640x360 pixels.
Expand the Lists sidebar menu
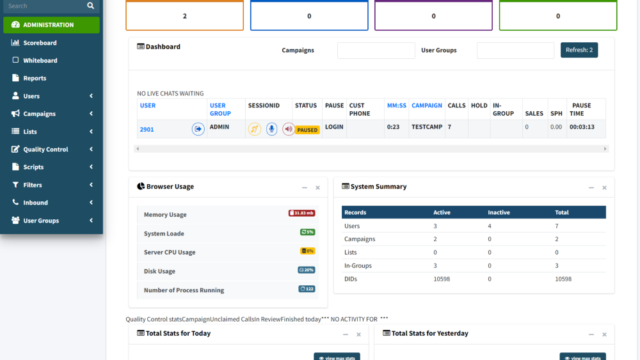coord(51,131)
